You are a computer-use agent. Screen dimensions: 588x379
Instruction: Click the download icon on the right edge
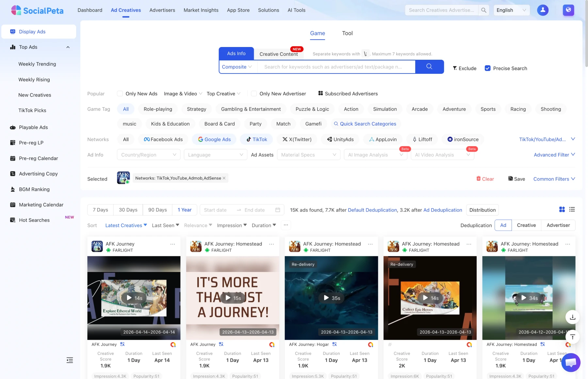(572, 317)
